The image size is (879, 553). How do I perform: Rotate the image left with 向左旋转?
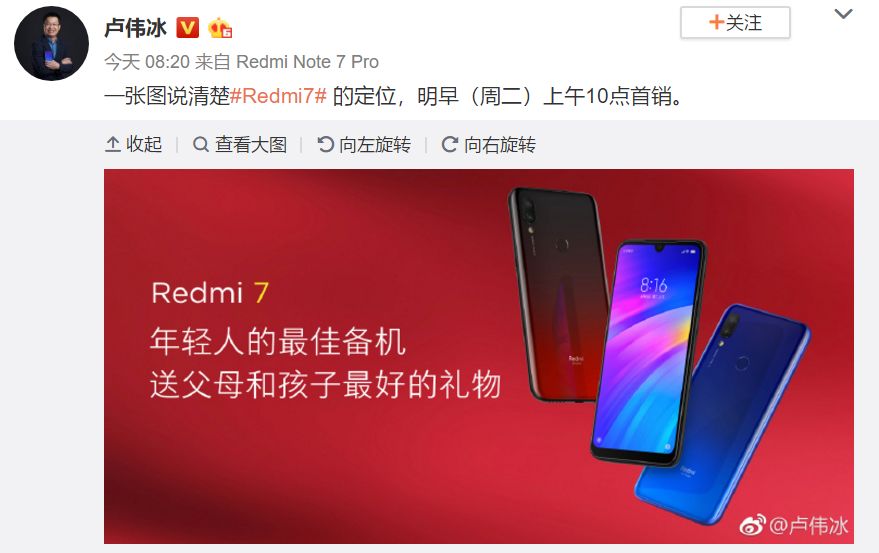point(364,145)
